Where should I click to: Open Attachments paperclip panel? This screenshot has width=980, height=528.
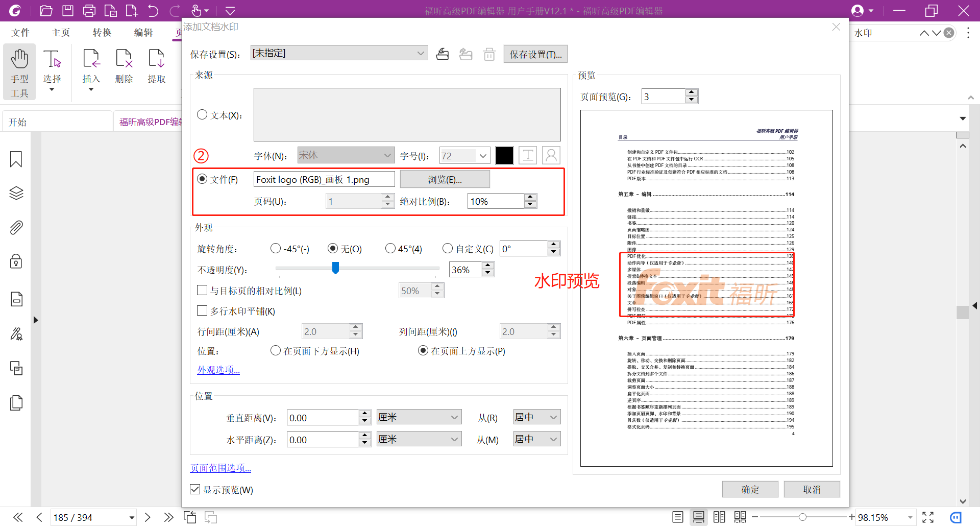pyautogui.click(x=16, y=227)
